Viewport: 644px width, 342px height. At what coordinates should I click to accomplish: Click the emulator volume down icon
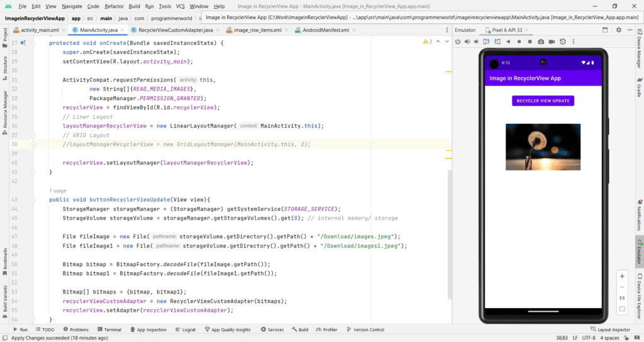point(477,41)
